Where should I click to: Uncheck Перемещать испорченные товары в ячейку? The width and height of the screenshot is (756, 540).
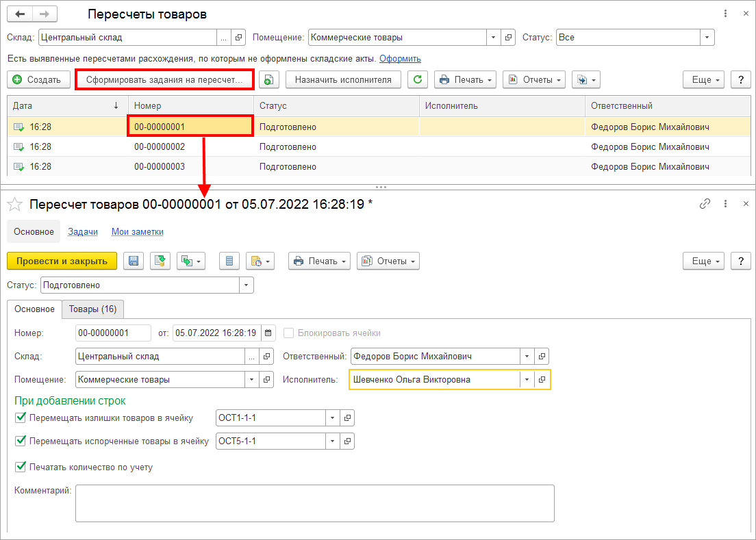[x=21, y=441]
